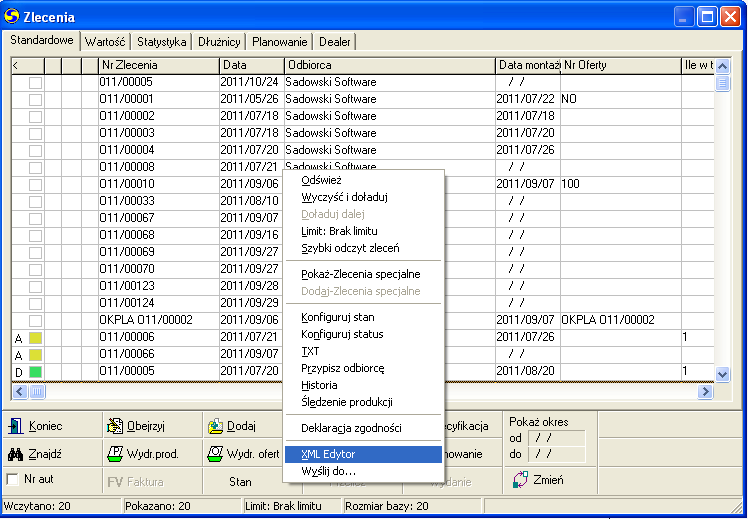Open the Dłużnicy tab
The height and width of the screenshot is (519, 748).
[219, 42]
